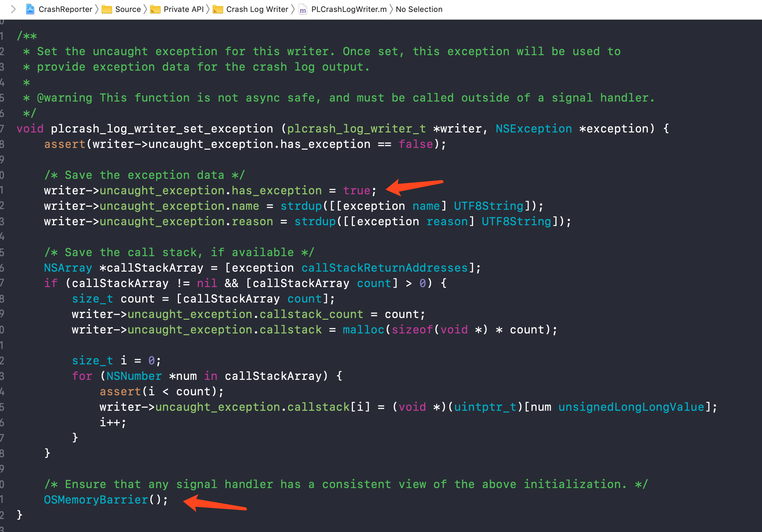
Task: Click the malloc call
Action: (364, 330)
